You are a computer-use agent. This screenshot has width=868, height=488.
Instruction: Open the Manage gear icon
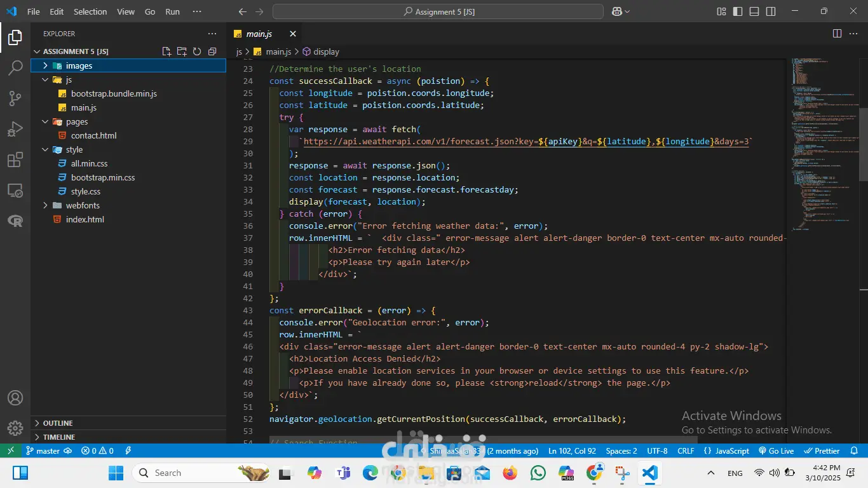click(15, 428)
